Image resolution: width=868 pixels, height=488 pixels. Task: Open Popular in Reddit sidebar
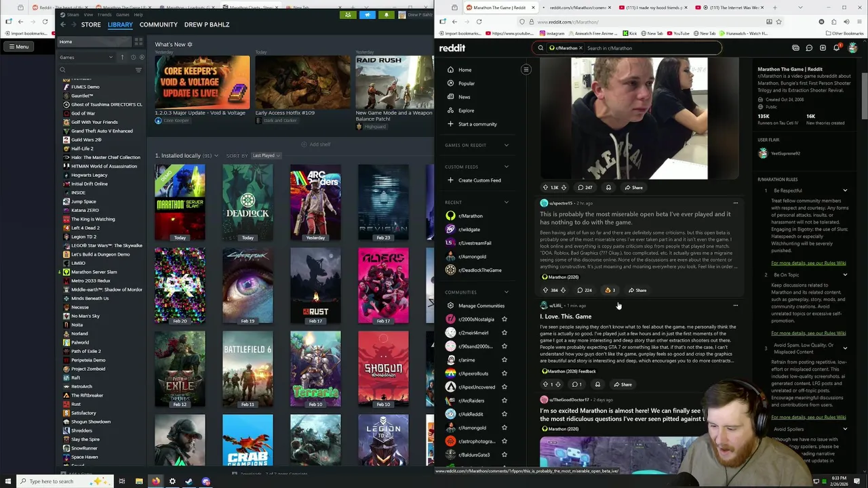coord(466,83)
